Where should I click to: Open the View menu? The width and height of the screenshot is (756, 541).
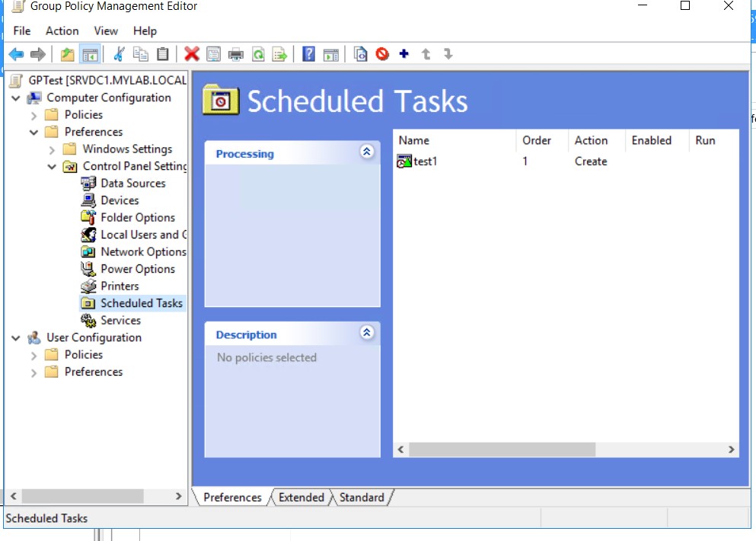click(106, 31)
